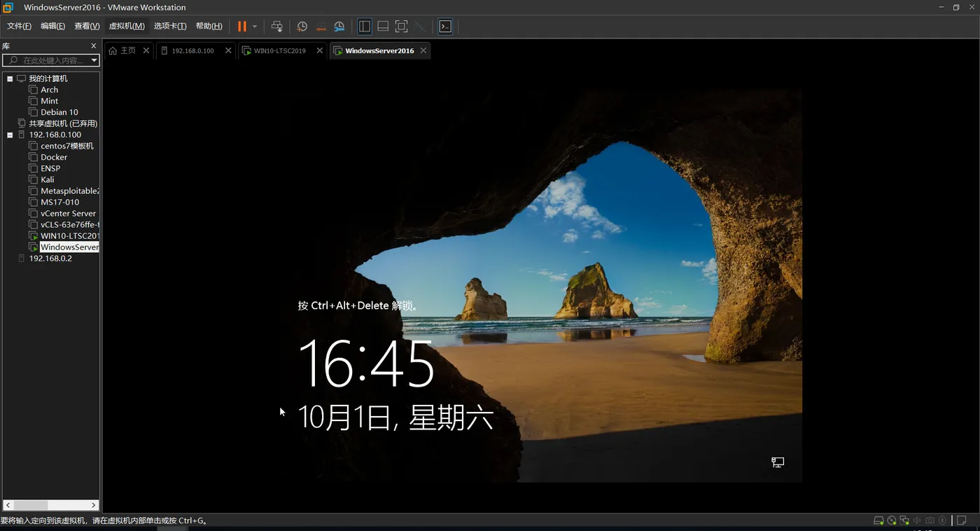Open the Snapshot Manager wrench-clock icon
The height and width of the screenshot is (531, 980).
pyautogui.click(x=339, y=26)
